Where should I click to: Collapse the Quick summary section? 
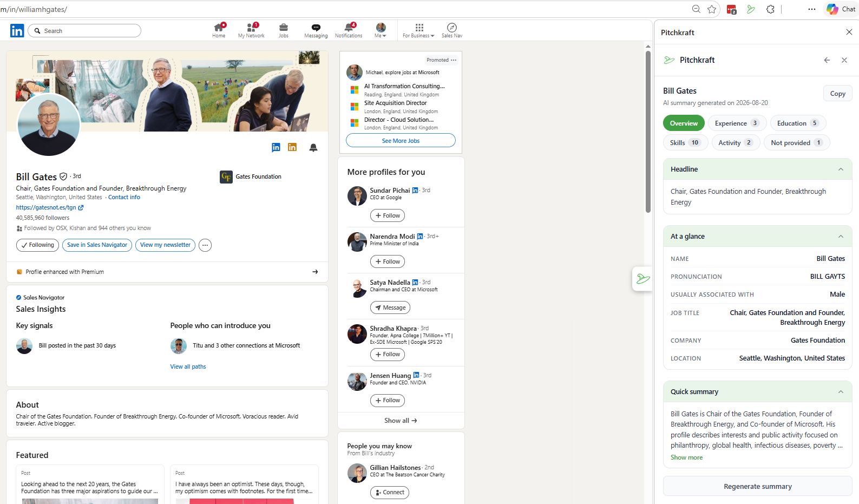click(841, 392)
